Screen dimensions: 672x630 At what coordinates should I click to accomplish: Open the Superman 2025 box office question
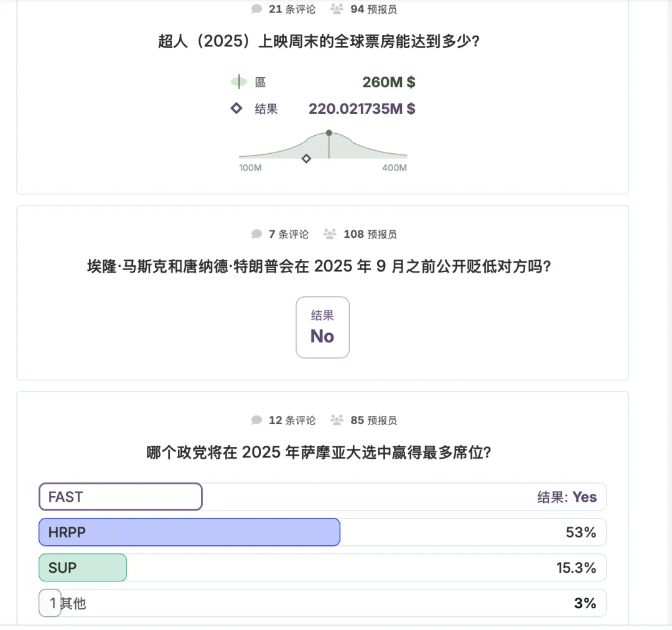click(322, 42)
